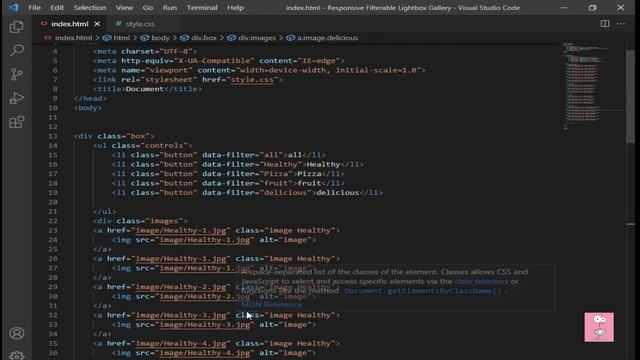
Task: Click the "viewport" name value on line 6
Action: point(169,70)
